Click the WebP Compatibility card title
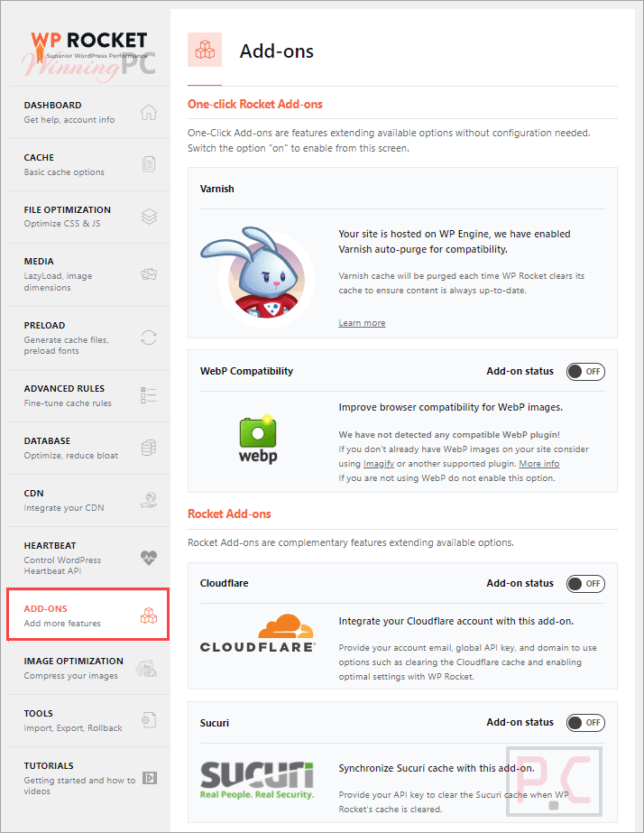Screen dimensions: 644x833 246,371
